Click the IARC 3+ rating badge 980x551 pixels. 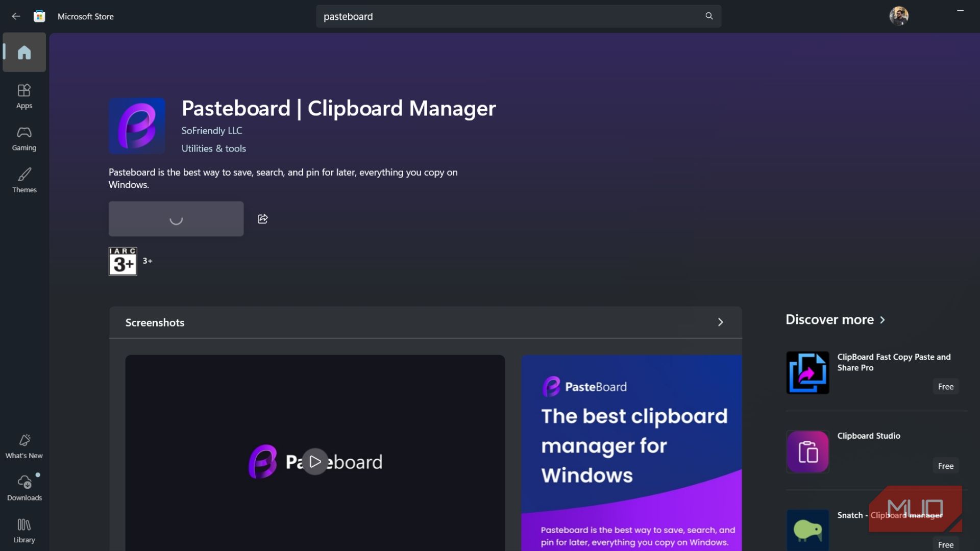point(123,261)
